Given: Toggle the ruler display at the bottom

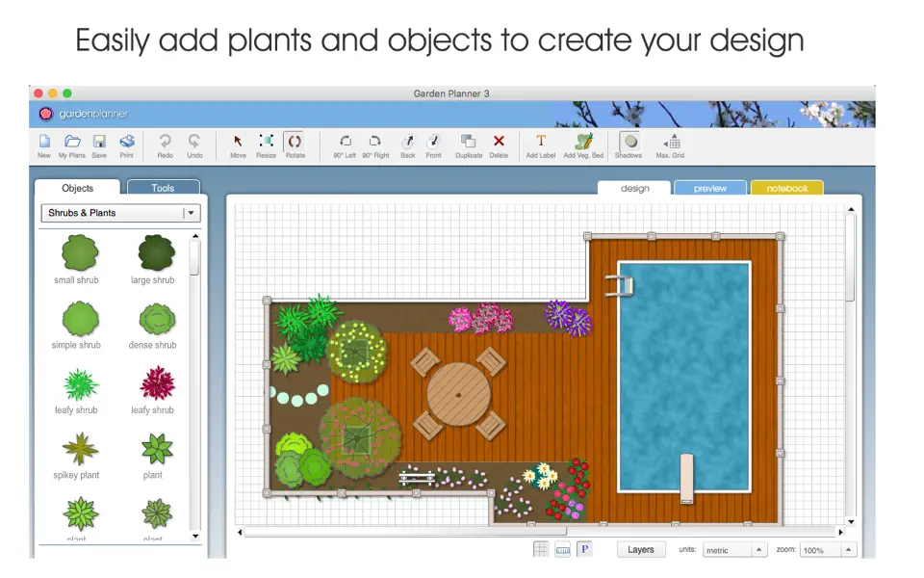Looking at the screenshot, I should 562,549.
